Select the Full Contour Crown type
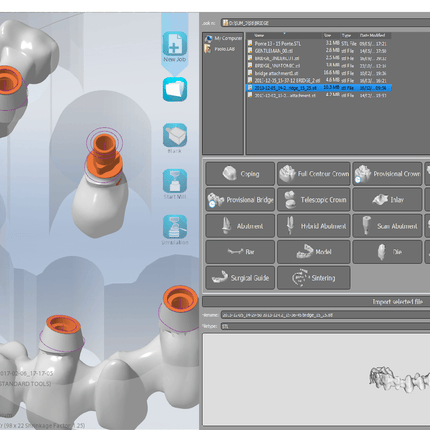This screenshot has width=430, height=430. tap(314, 174)
